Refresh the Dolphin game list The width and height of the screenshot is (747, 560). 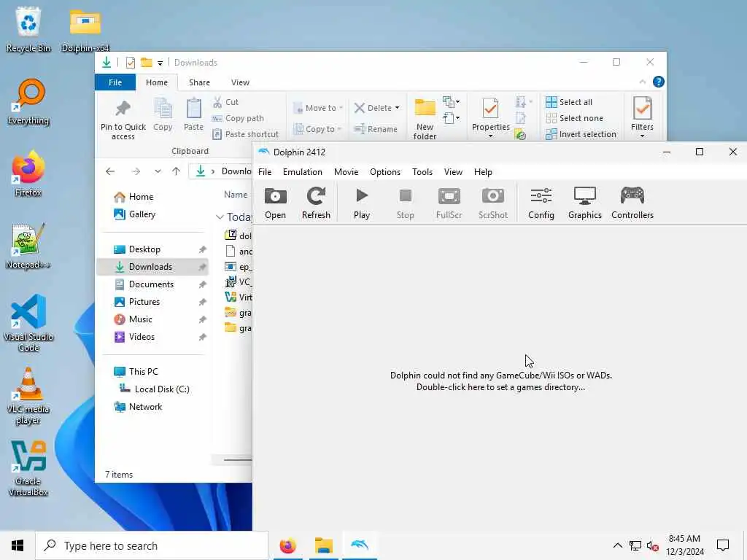pos(316,203)
